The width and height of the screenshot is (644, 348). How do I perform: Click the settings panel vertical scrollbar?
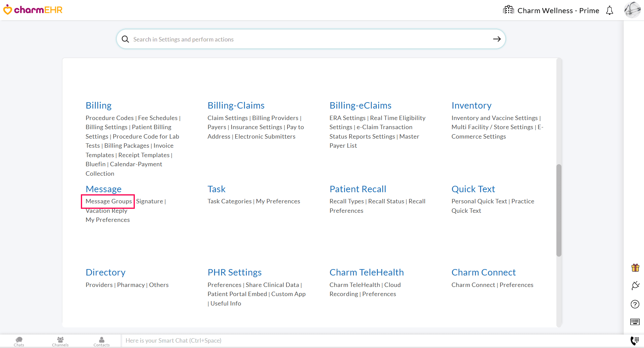tap(559, 210)
